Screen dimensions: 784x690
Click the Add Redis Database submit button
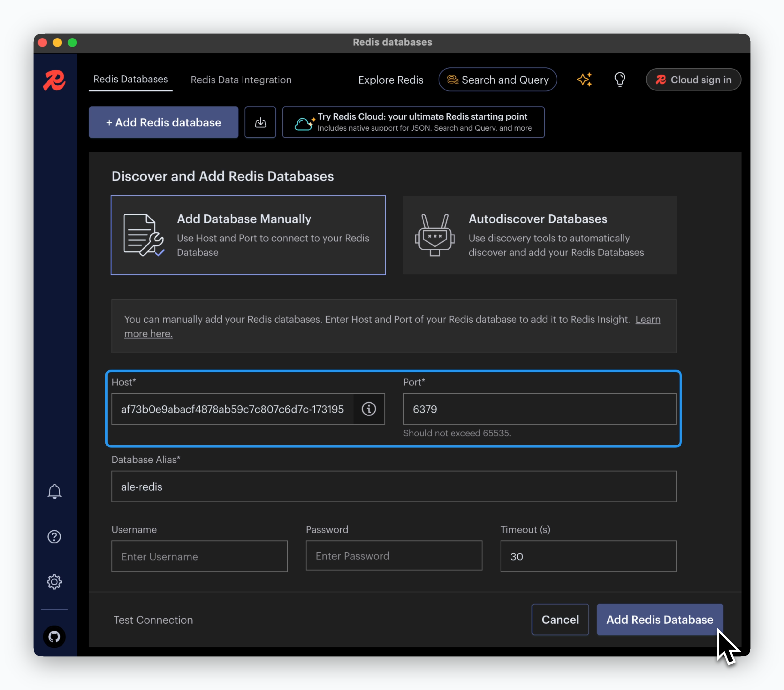point(660,619)
